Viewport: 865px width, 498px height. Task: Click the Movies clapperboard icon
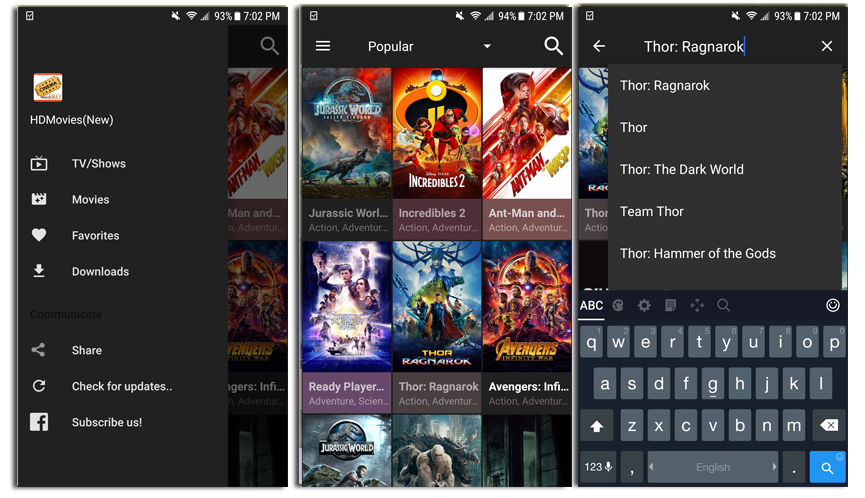click(x=39, y=199)
